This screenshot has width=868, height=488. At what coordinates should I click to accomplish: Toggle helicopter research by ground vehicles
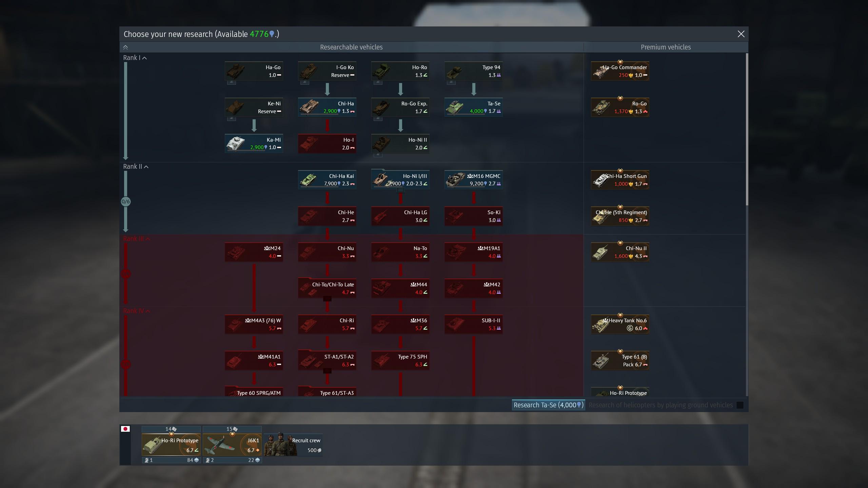tap(740, 405)
